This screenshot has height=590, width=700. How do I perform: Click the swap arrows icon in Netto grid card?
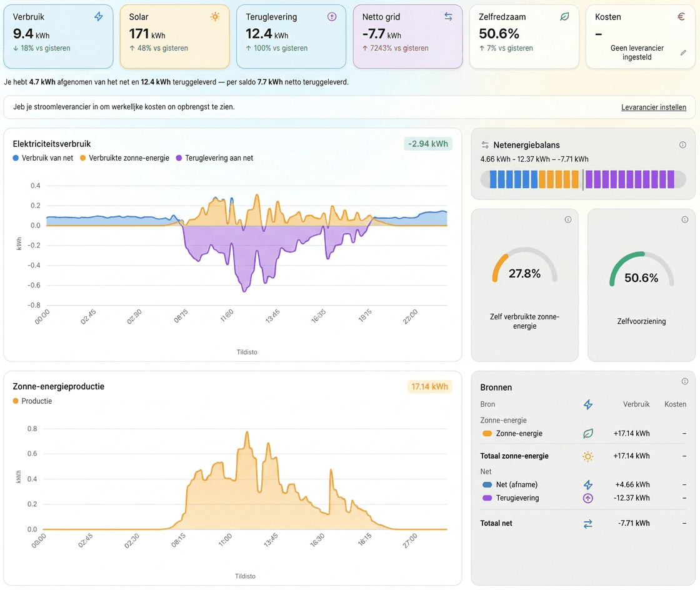[448, 16]
